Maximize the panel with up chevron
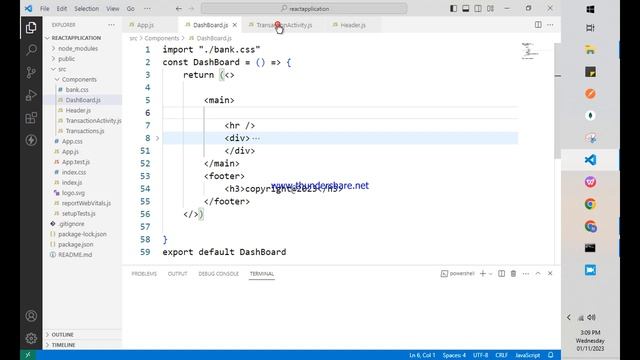 (x=538, y=273)
